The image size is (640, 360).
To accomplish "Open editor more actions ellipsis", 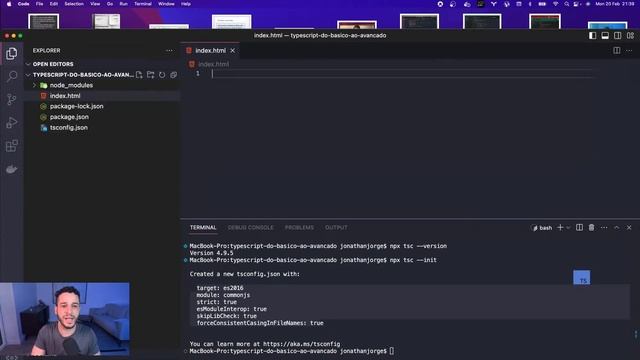I will pyautogui.click(x=629, y=51).
